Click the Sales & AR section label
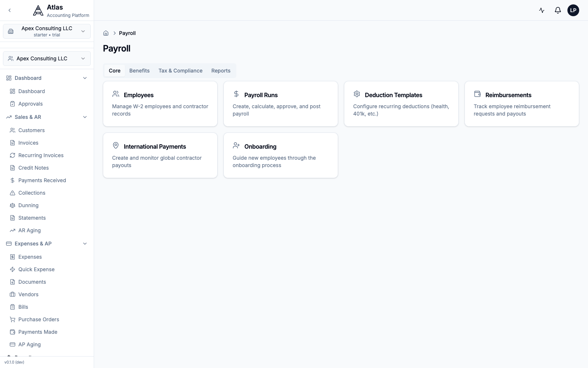The height and width of the screenshot is (368, 588). coord(28,117)
